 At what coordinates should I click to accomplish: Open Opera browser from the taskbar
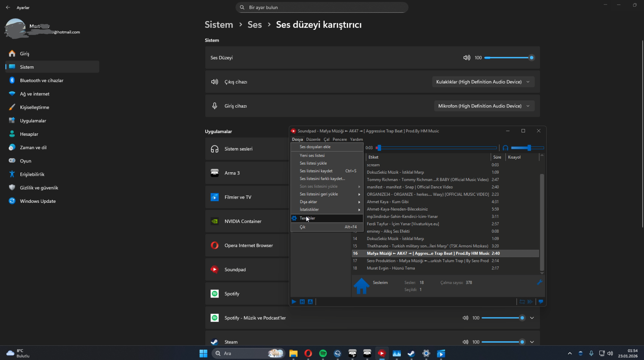tap(308, 353)
